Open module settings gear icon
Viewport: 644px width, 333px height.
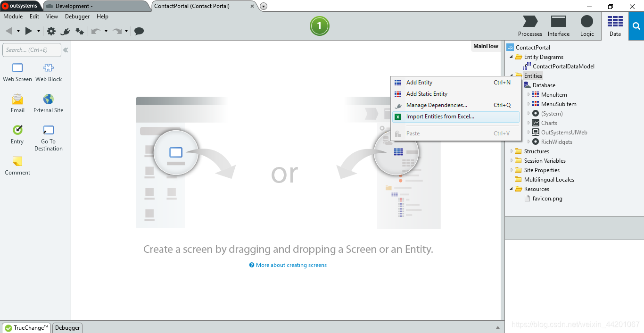pyautogui.click(x=51, y=31)
